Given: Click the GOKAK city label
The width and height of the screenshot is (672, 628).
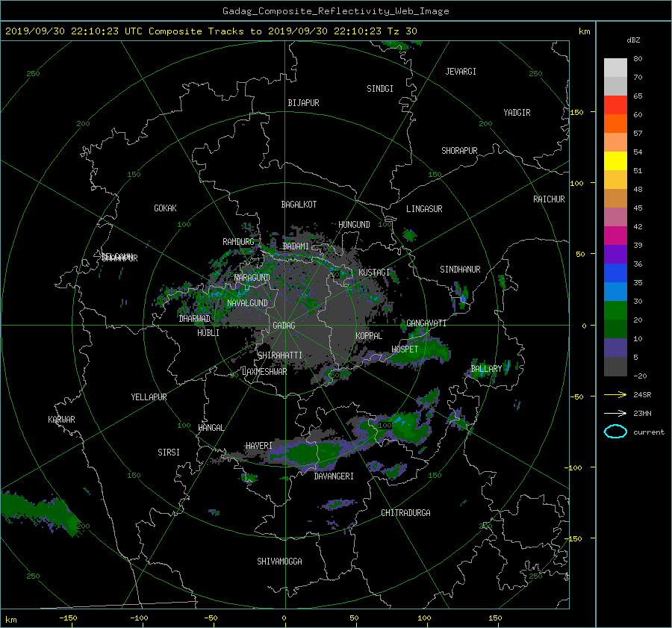Looking at the screenshot, I should [166, 208].
